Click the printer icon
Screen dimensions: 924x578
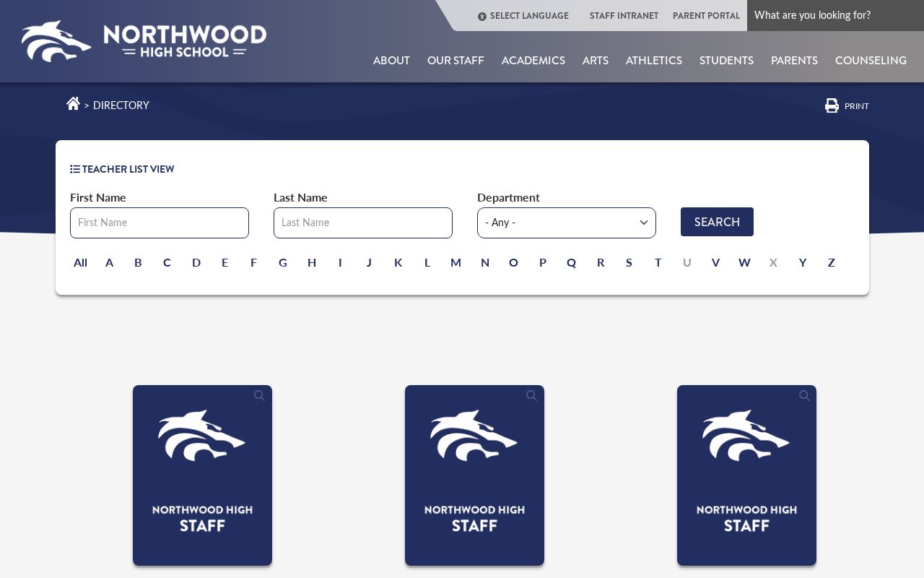832,105
